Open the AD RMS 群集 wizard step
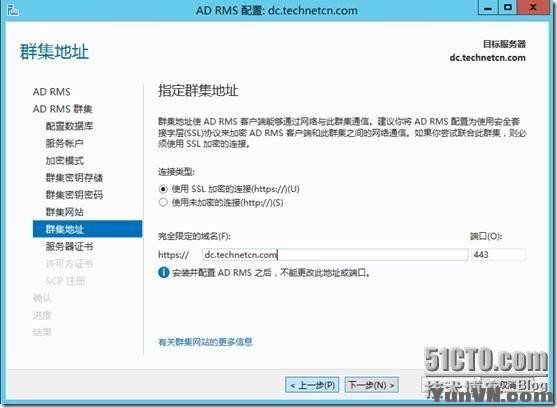Image resolution: width=557 pixels, height=408 pixels. tap(63, 109)
